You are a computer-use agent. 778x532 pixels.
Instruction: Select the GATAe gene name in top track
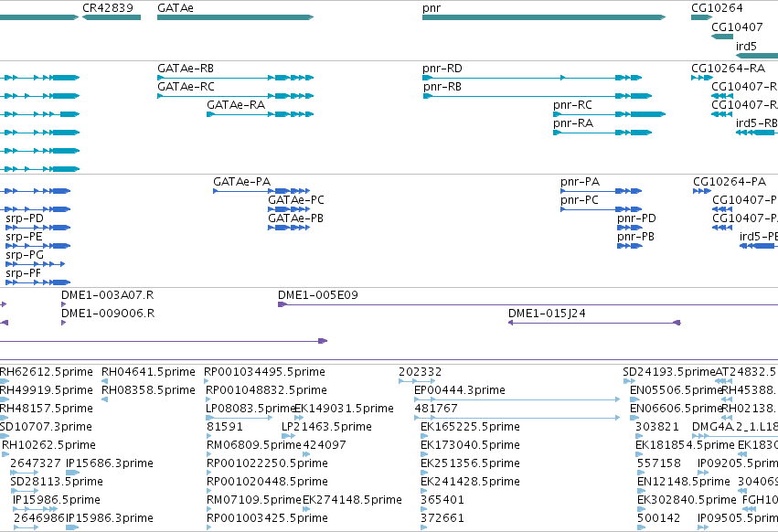[x=176, y=8]
